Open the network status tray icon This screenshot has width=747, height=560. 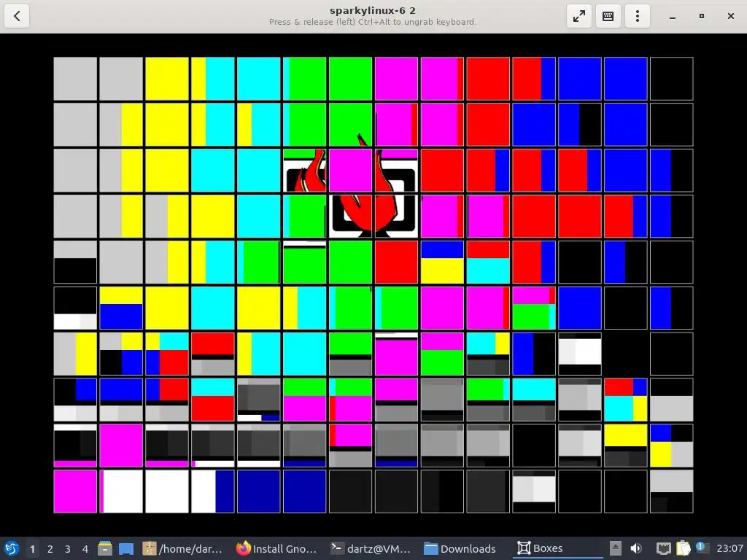(x=663, y=548)
